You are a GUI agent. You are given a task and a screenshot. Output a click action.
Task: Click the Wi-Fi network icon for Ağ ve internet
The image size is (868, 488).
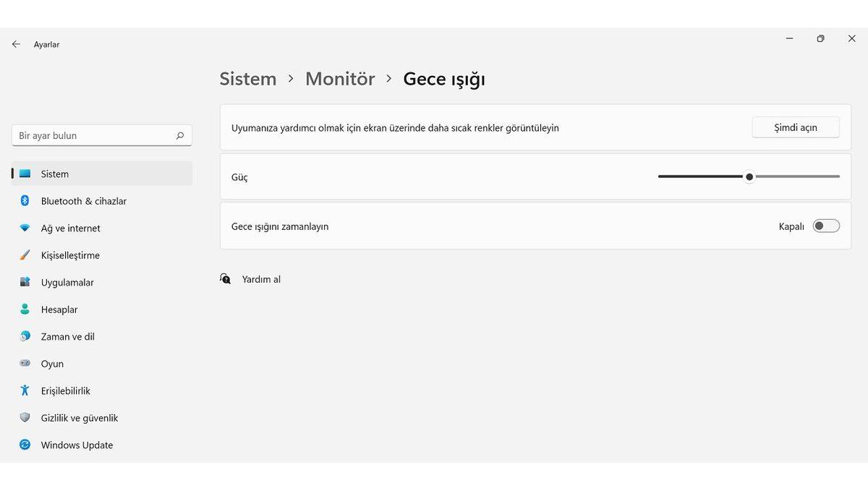point(25,228)
